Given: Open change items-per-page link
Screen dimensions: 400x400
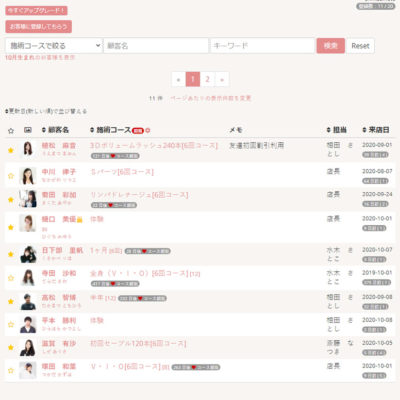Looking at the screenshot, I should [x=210, y=98].
